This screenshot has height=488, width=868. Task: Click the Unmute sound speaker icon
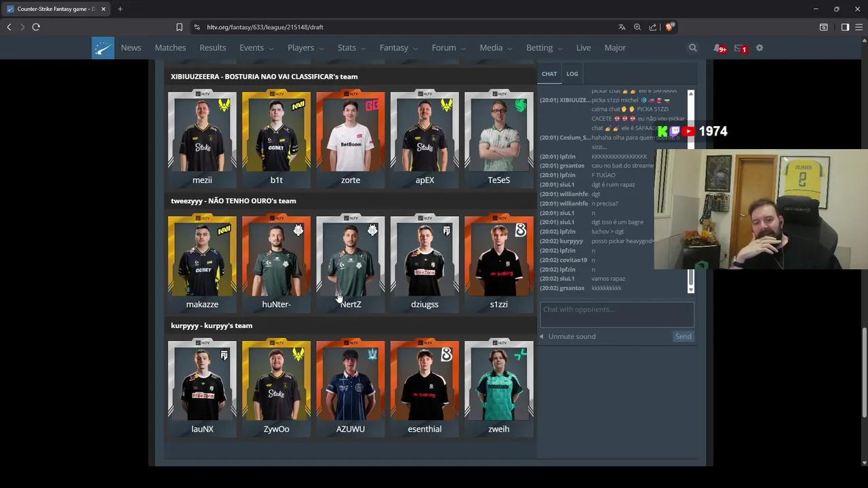[542, 336]
